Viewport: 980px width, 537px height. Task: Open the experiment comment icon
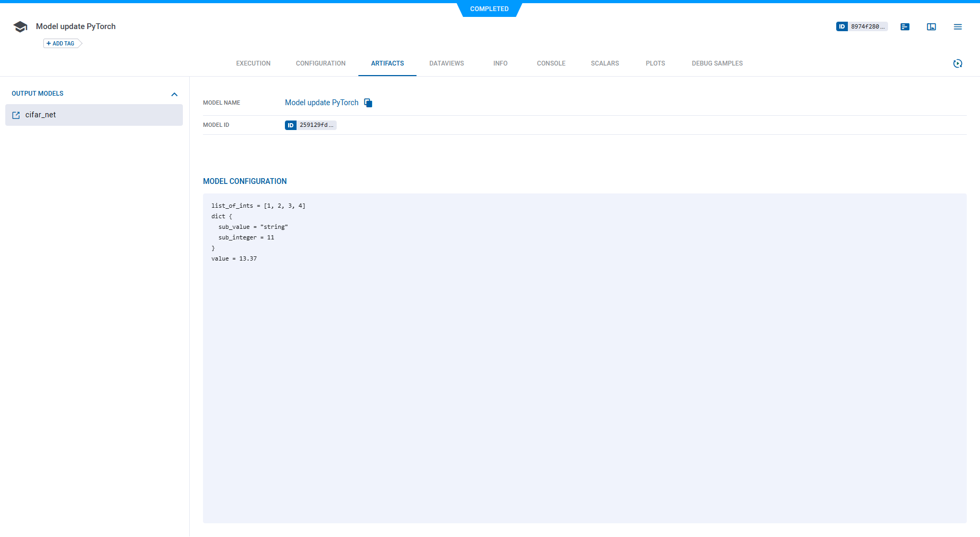pos(904,26)
